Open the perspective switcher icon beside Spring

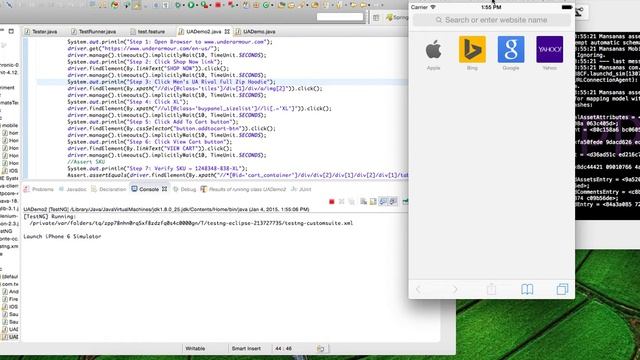[376, 18]
